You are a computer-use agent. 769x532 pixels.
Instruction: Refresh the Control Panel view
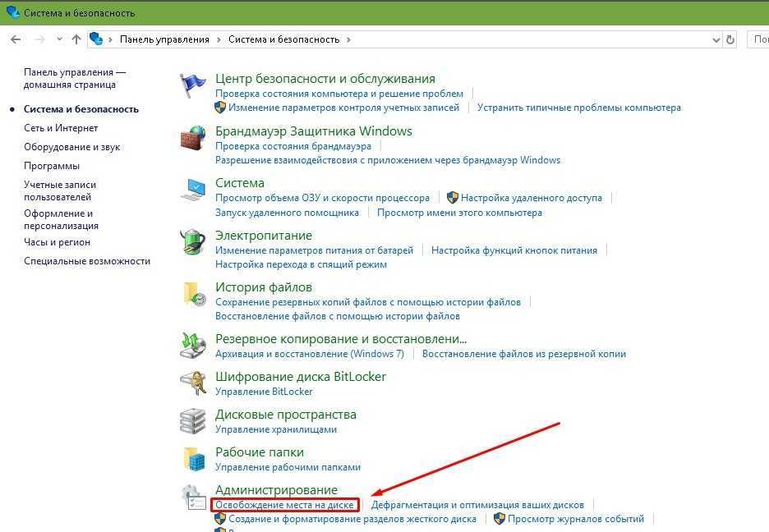coord(730,39)
